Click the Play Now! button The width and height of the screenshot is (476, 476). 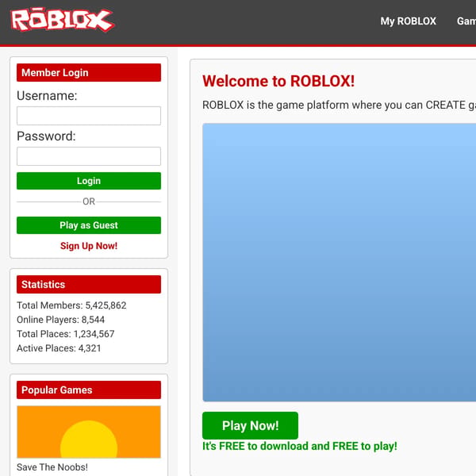(x=250, y=425)
